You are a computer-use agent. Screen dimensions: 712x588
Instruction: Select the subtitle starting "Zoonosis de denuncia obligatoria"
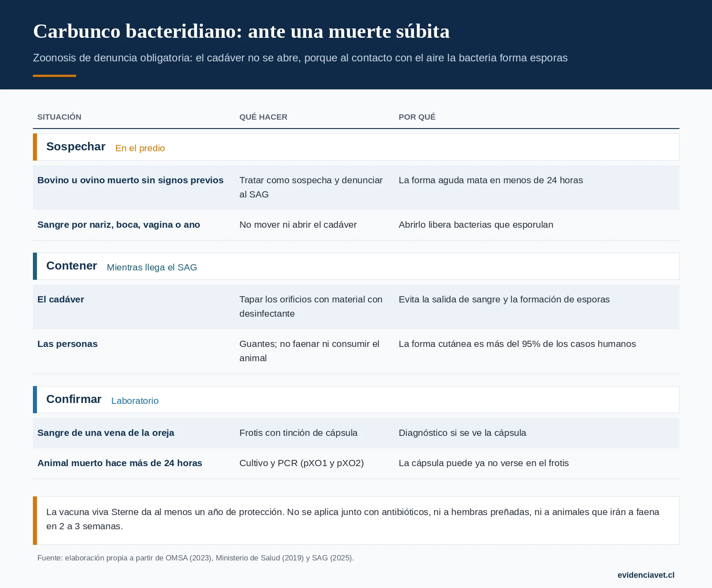(300, 58)
